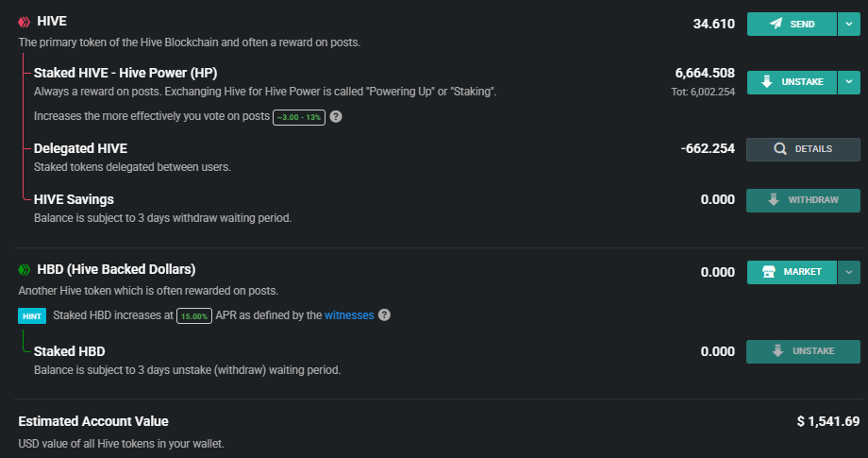
Task: Click the down arrow icon on WITHDRAW
Action: click(x=774, y=200)
